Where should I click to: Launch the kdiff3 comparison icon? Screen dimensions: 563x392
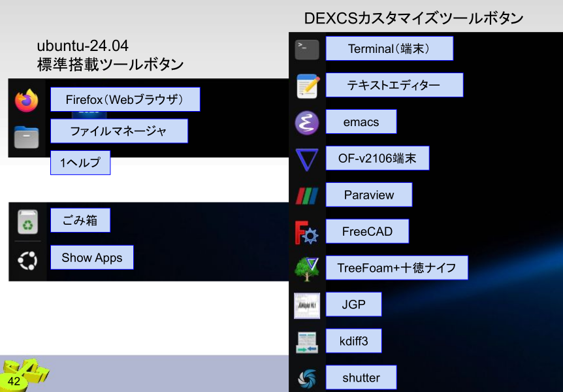point(307,342)
